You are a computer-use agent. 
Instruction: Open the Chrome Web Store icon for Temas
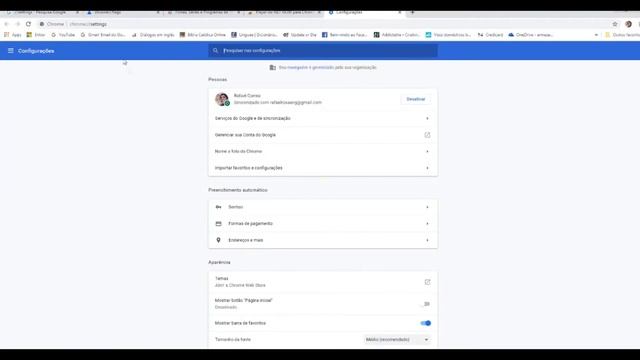click(x=427, y=282)
